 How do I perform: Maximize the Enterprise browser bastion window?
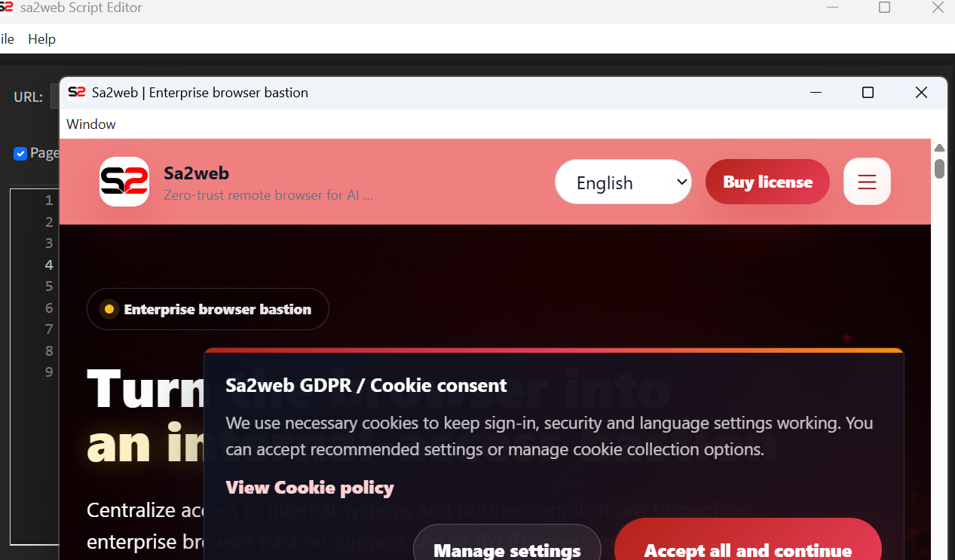click(868, 93)
